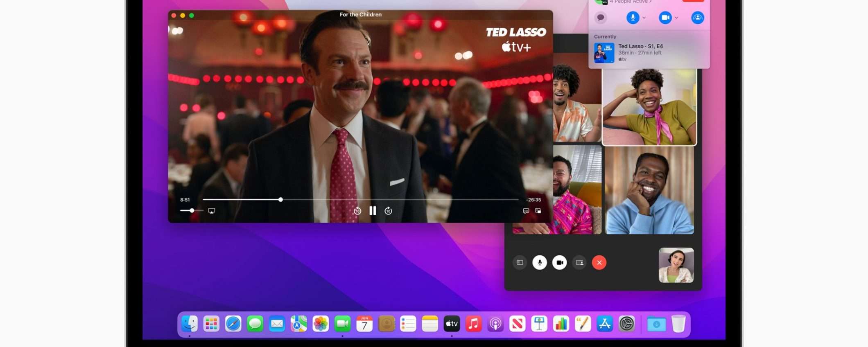868x347 pixels.
Task: Click the -26:35 remaining time label
Action: (x=533, y=200)
